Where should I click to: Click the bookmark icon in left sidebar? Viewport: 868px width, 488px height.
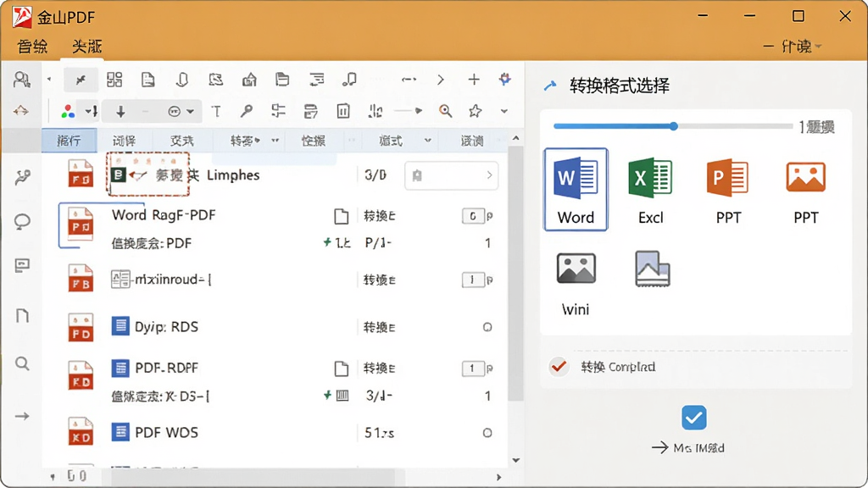22,315
